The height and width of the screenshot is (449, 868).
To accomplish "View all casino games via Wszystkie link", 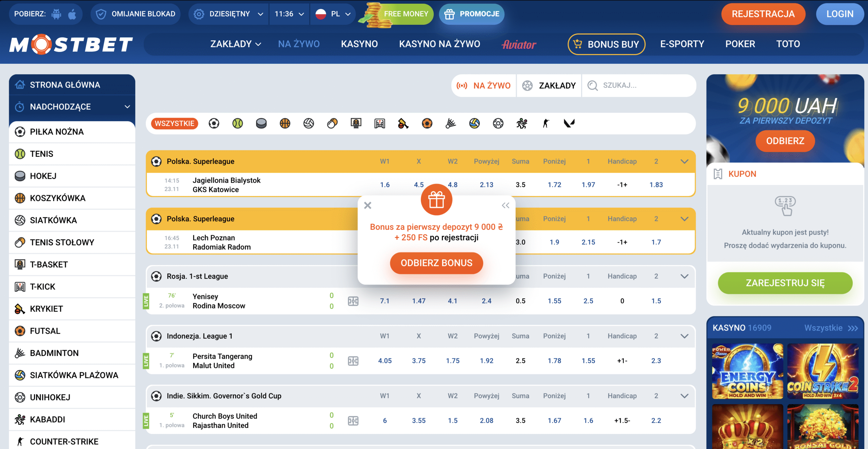I will (x=831, y=328).
